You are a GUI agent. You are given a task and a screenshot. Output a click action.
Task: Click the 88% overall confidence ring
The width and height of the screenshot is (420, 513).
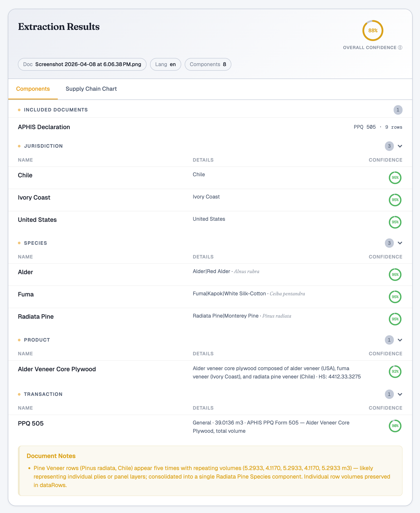coord(373,31)
